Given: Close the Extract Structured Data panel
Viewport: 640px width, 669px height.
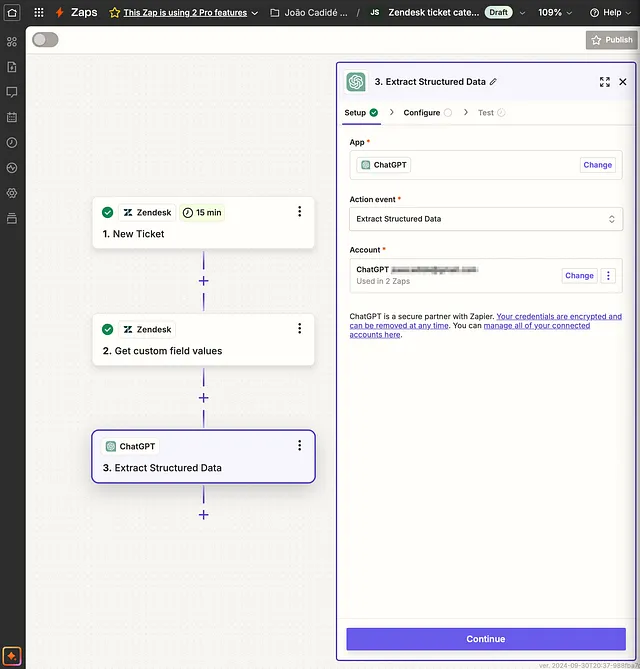Looking at the screenshot, I should [623, 82].
